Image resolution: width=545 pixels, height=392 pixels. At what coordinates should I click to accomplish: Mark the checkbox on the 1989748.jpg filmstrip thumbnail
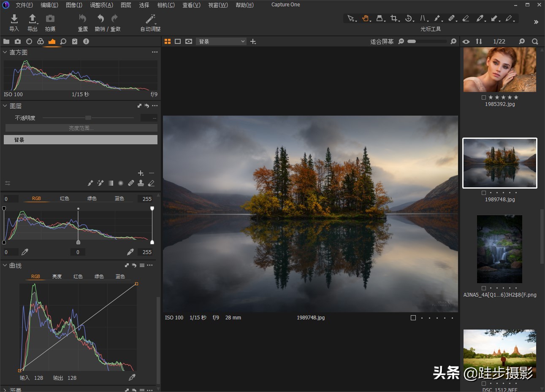[x=483, y=192]
